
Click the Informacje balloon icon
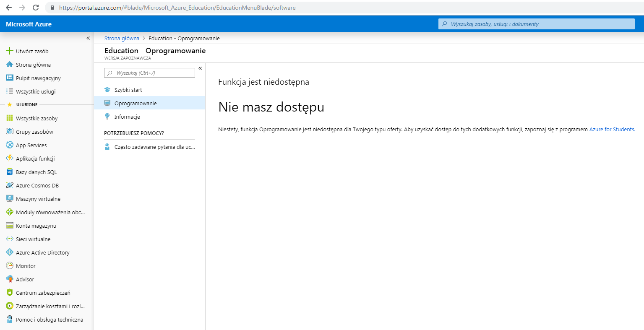click(107, 117)
